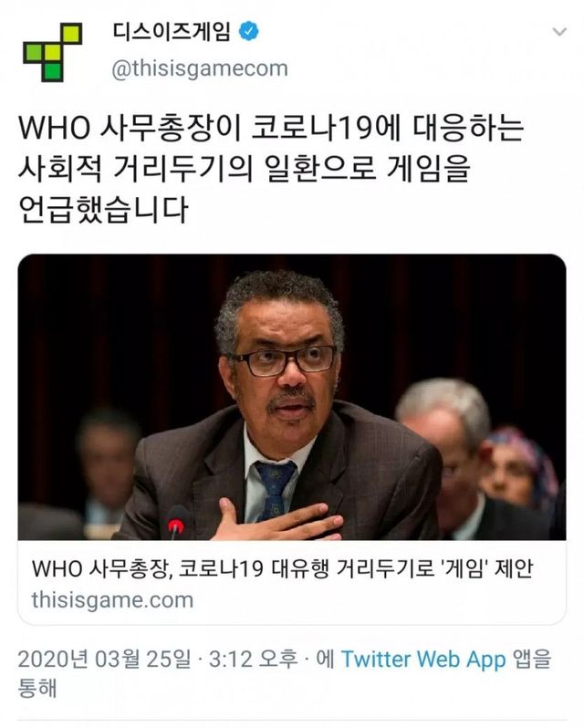The width and height of the screenshot is (584, 728).
Task: Click the word 코로나19 in the tweet body
Action: (x=312, y=128)
